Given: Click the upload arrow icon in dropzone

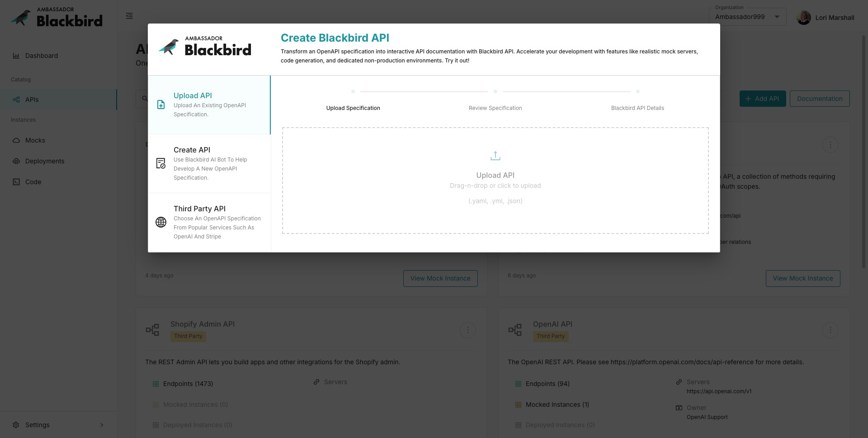Looking at the screenshot, I should 495,156.
